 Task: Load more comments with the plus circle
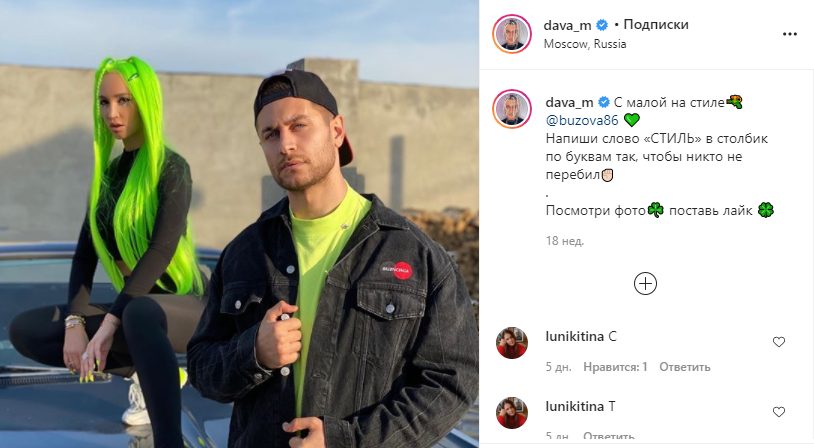[x=645, y=284]
